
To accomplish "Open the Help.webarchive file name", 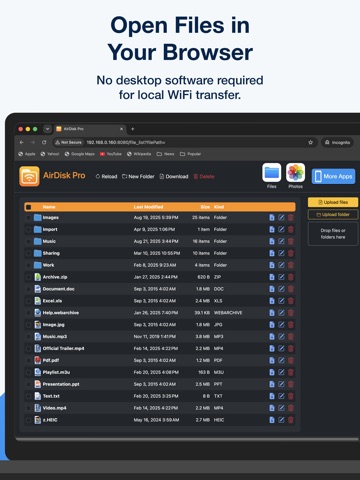I will [61, 313].
